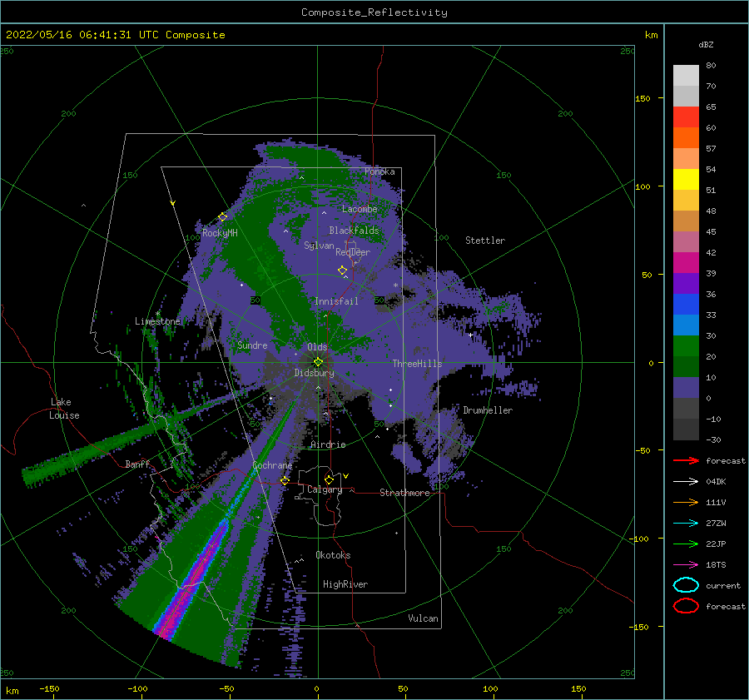Select the violet 36–39 dBZ color swatch
Viewport: 749px width, 700px height.
click(x=686, y=283)
